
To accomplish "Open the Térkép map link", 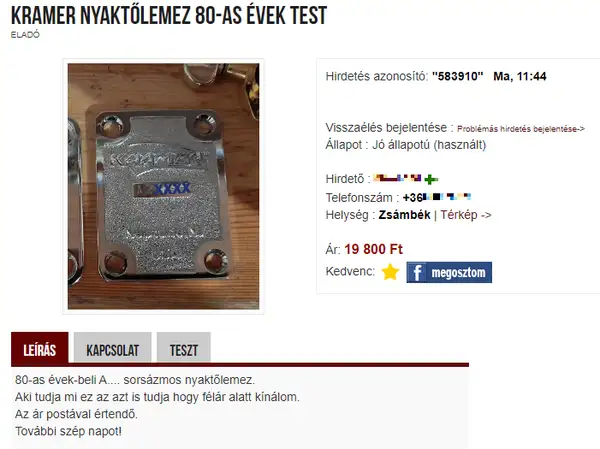I will pyautogui.click(x=466, y=215).
